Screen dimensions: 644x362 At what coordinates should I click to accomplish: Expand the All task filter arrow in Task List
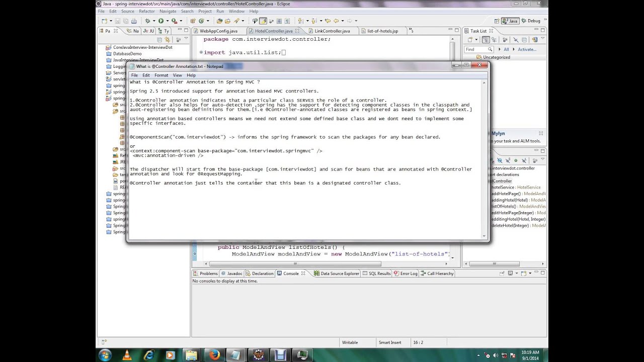[x=499, y=49]
